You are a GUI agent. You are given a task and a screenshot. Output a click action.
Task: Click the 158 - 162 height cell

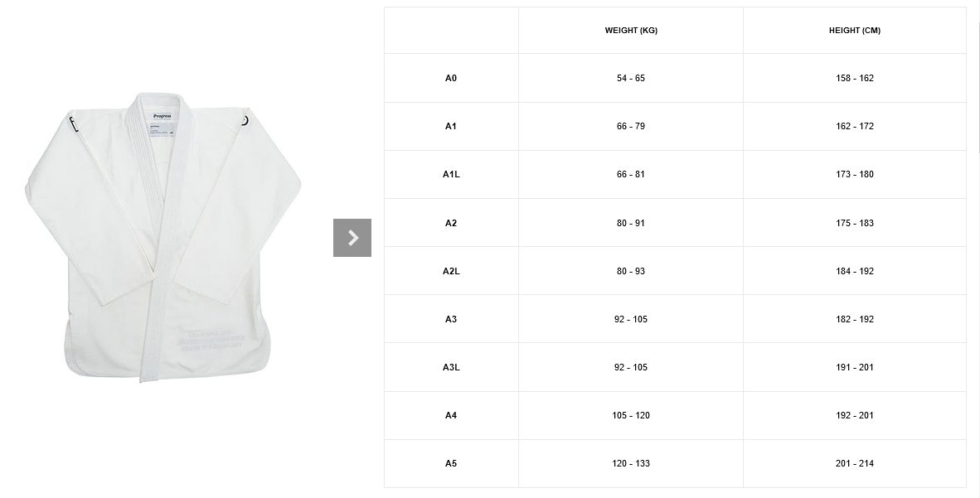click(855, 78)
